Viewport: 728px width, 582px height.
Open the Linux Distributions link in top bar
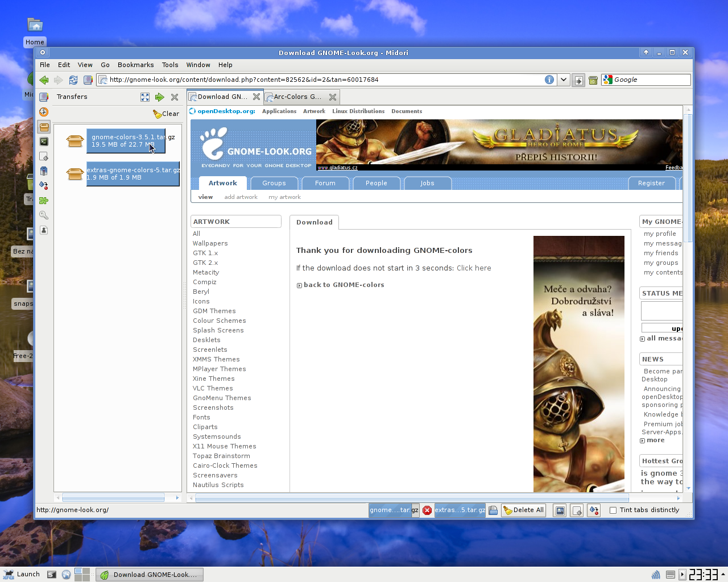click(x=358, y=111)
